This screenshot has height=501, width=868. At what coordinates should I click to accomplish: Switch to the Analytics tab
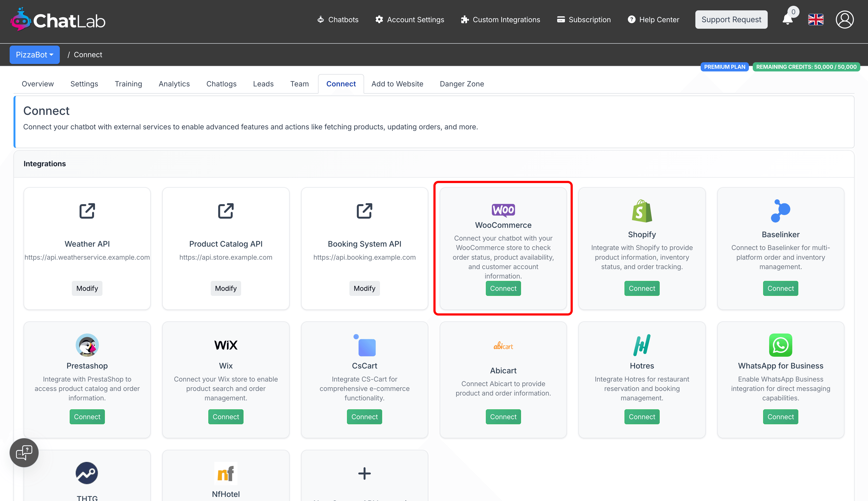coord(174,84)
